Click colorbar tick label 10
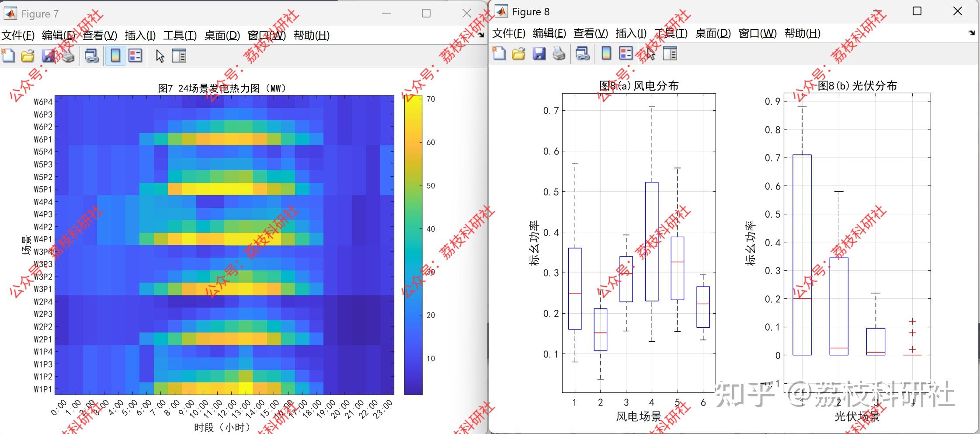 (431, 359)
